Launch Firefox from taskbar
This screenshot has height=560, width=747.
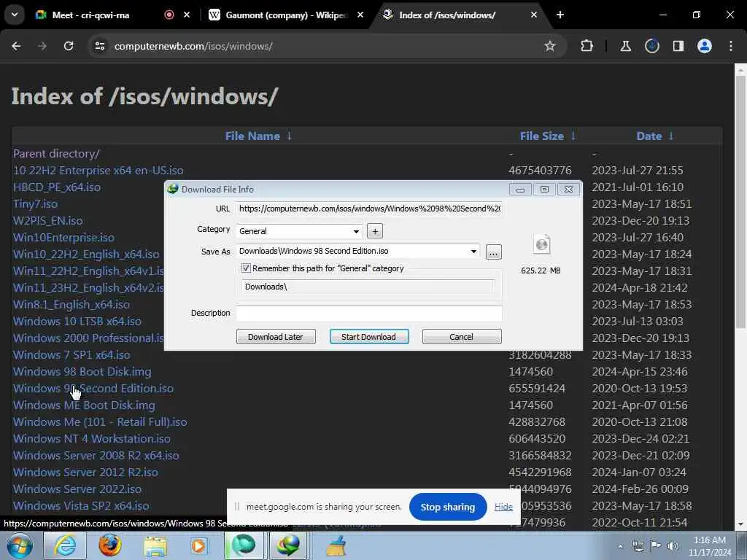(109, 545)
